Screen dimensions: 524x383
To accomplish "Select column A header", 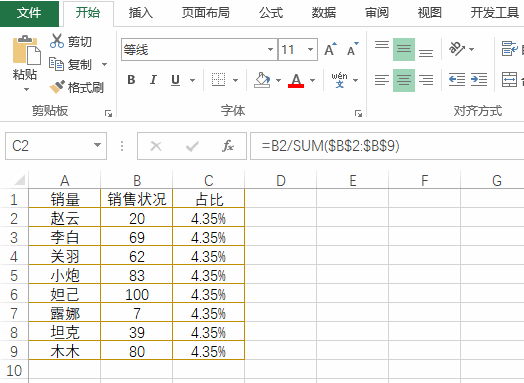I will pos(64,180).
